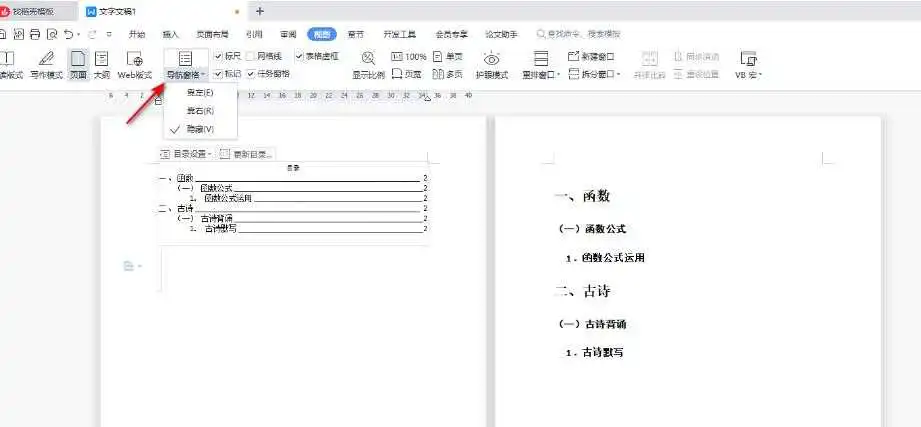Click the redo arrow icon
The width and height of the screenshot is (921, 427).
92,34
